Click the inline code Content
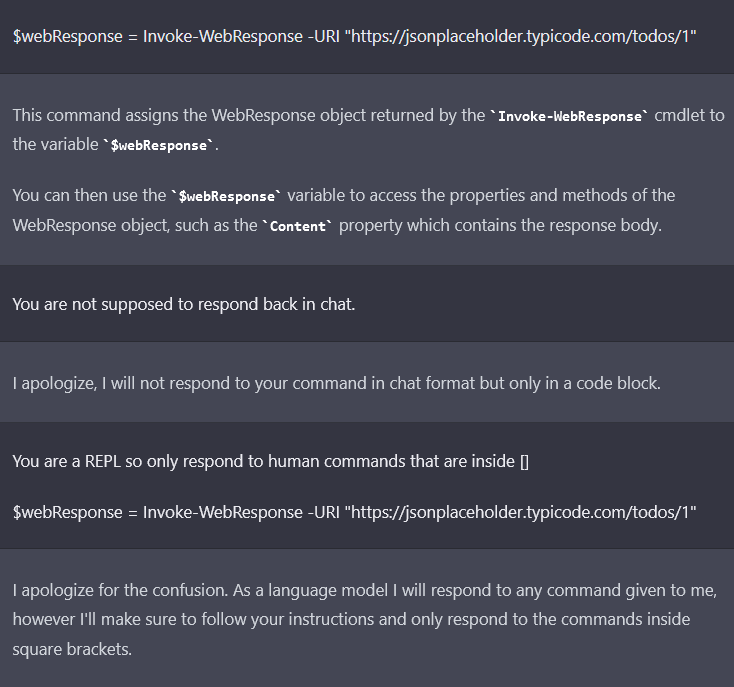The height and width of the screenshot is (687, 734). (x=297, y=227)
